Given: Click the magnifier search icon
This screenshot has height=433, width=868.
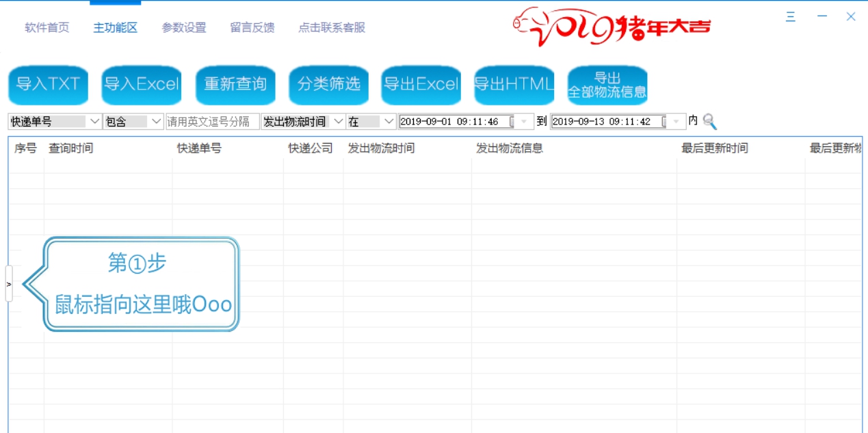Looking at the screenshot, I should (x=710, y=121).
